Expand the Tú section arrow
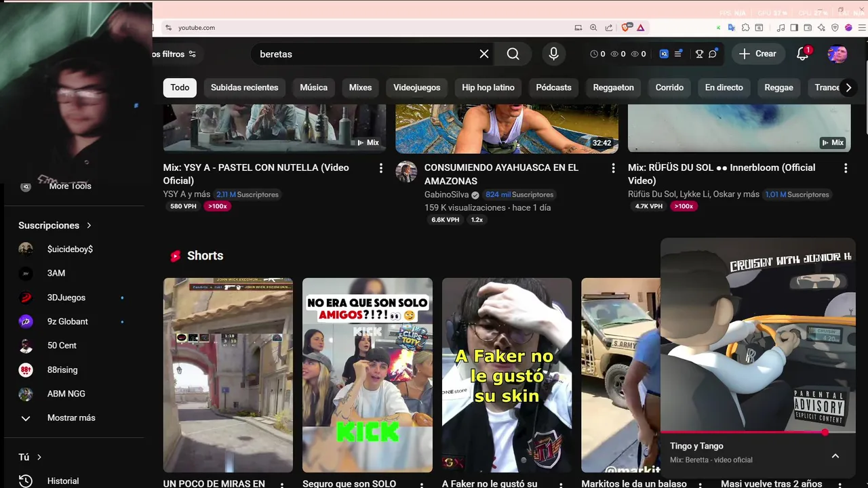This screenshot has height=488, width=868. tap(39, 457)
